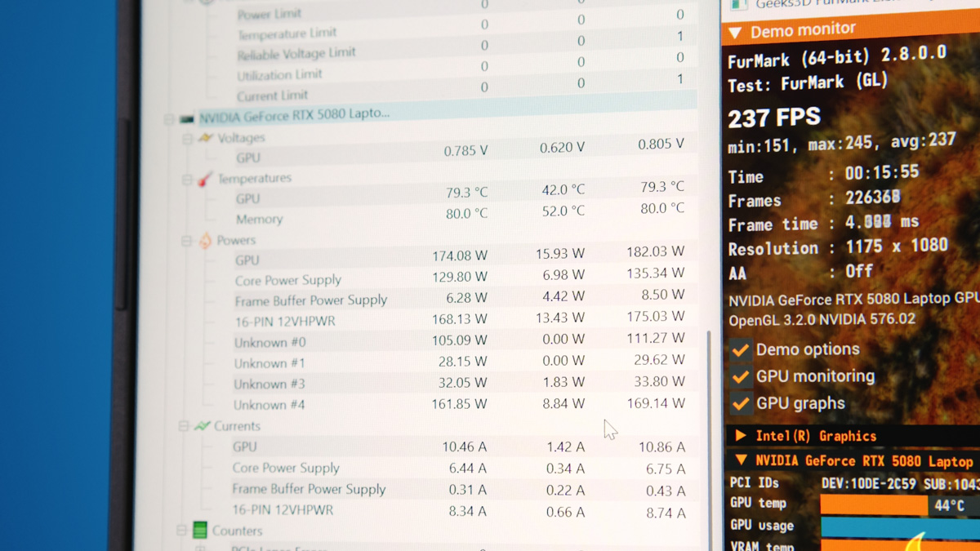Click the 182.03 W maximum GPU power

[x=656, y=251]
